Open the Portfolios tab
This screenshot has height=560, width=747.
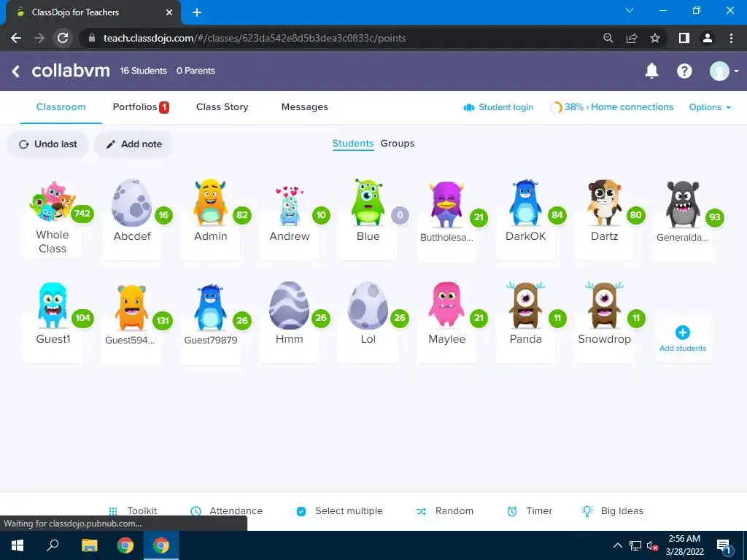click(141, 107)
